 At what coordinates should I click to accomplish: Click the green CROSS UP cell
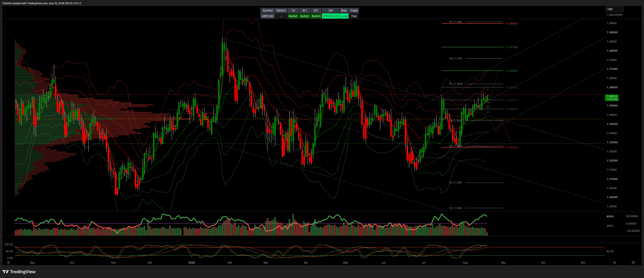[331, 16]
